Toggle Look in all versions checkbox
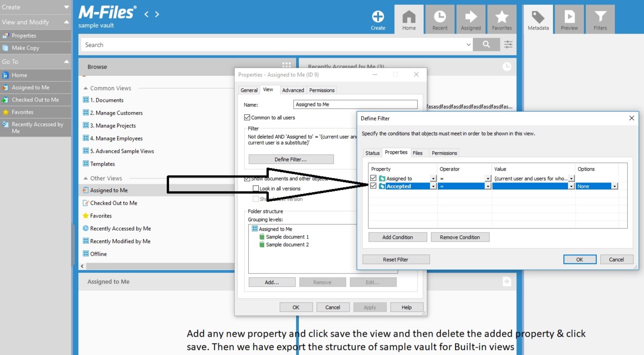The image size is (644, 355). click(256, 188)
